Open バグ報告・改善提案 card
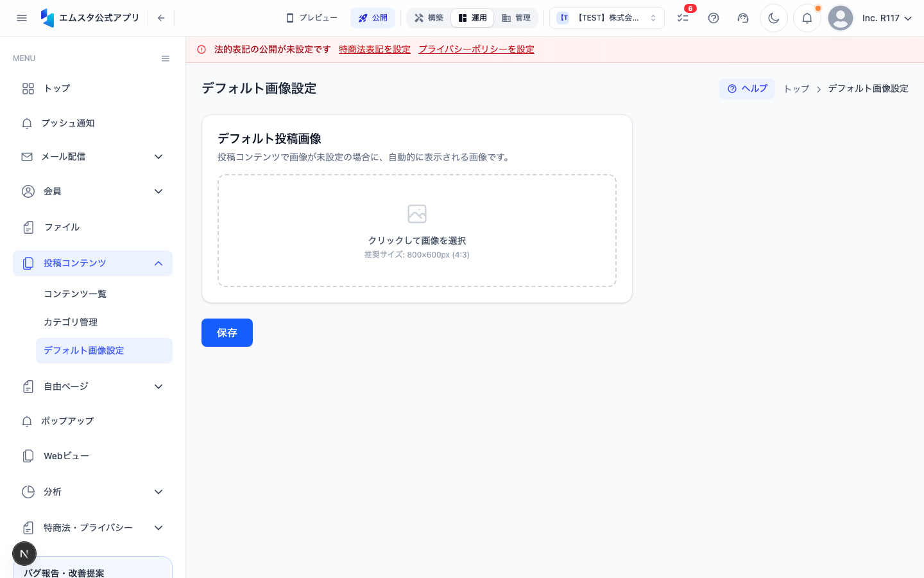The height and width of the screenshot is (578, 924). (92, 568)
